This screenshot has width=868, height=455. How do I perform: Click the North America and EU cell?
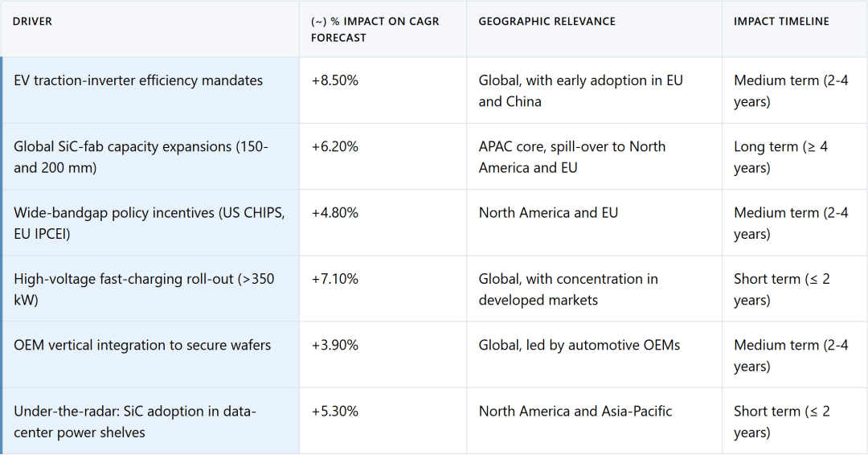[548, 212]
